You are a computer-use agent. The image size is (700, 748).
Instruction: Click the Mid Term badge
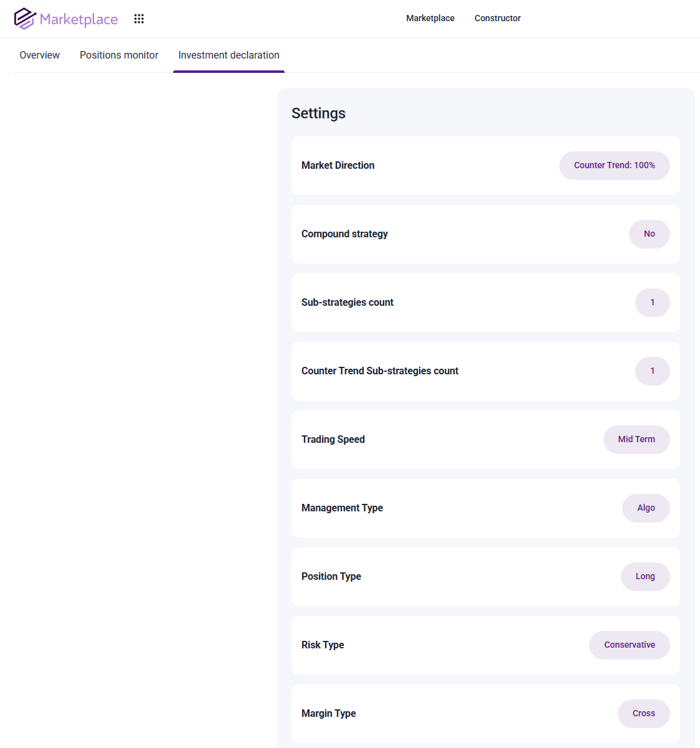click(x=636, y=440)
